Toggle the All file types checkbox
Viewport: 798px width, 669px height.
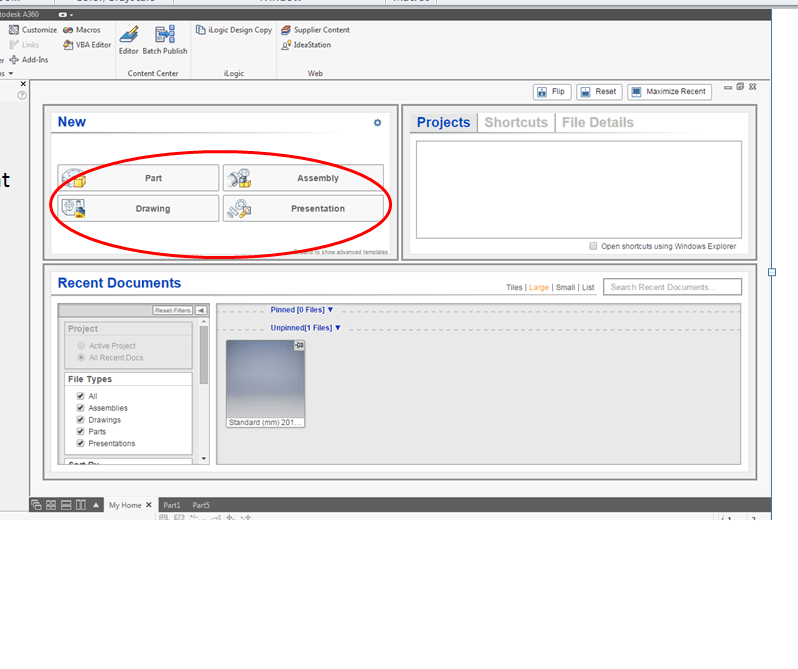point(80,396)
